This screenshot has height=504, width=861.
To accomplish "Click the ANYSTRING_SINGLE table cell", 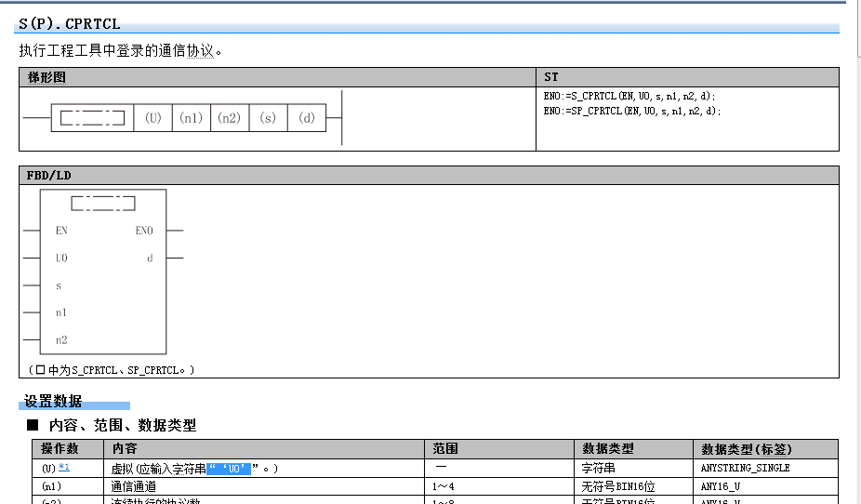I will (745, 469).
